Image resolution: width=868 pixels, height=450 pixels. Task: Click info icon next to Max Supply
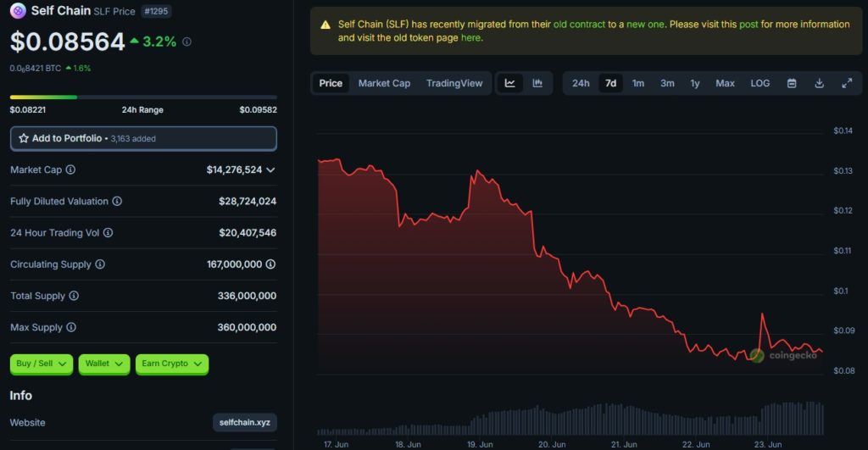point(71,327)
